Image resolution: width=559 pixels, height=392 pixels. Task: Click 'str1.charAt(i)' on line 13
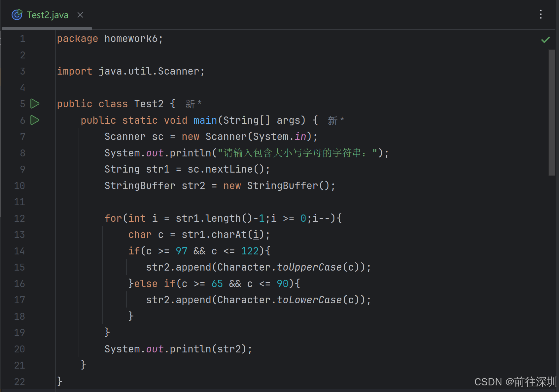pyautogui.click(x=223, y=235)
